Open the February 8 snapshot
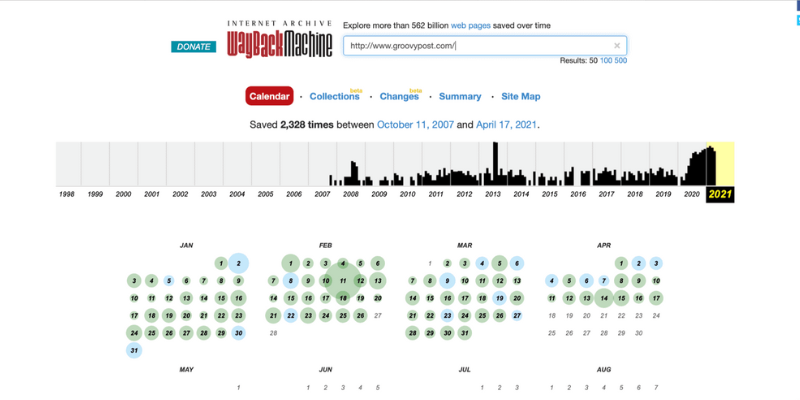 (x=291, y=281)
